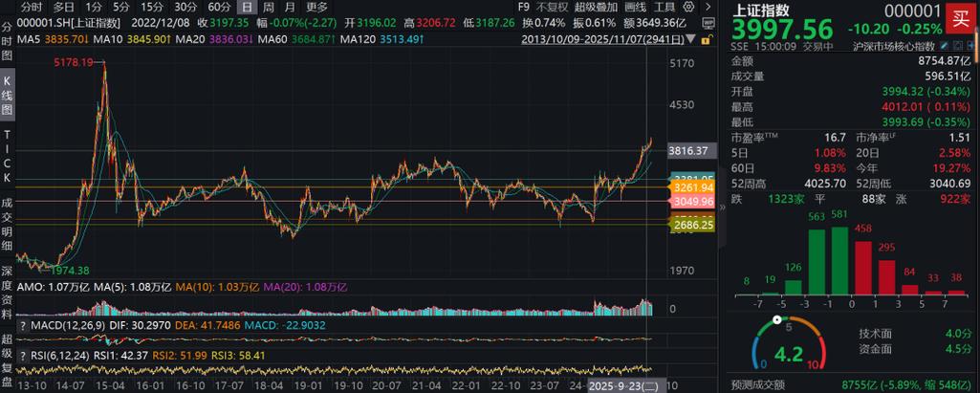Viewport: 980px width, 393px height.
Task: Expand the 更多 periods menu
Action: [316, 7]
